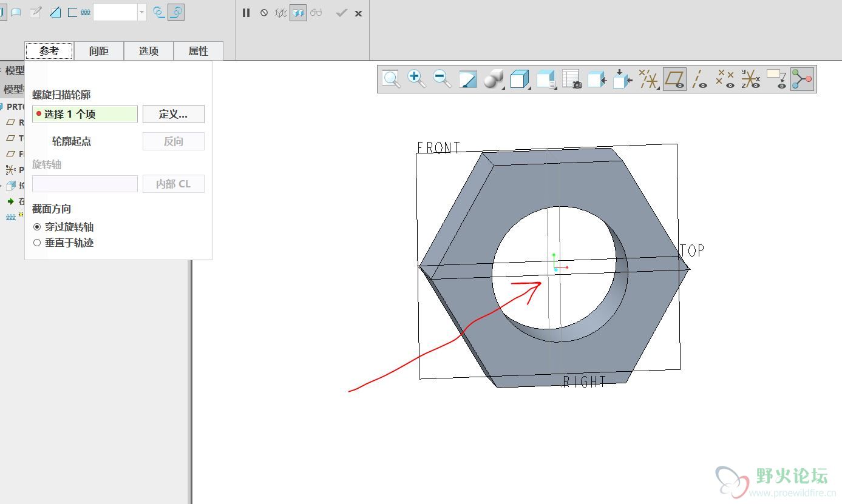Switch to the 参考 tab

(x=49, y=51)
